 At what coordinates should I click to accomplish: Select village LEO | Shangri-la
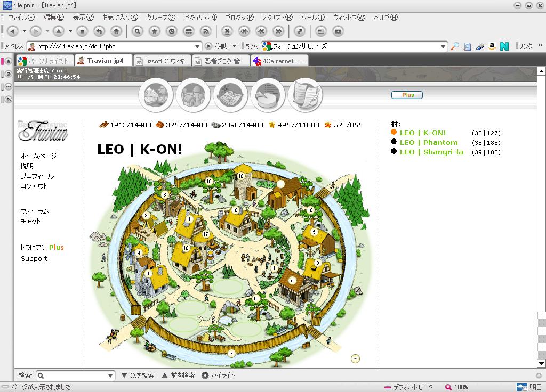[x=431, y=152]
